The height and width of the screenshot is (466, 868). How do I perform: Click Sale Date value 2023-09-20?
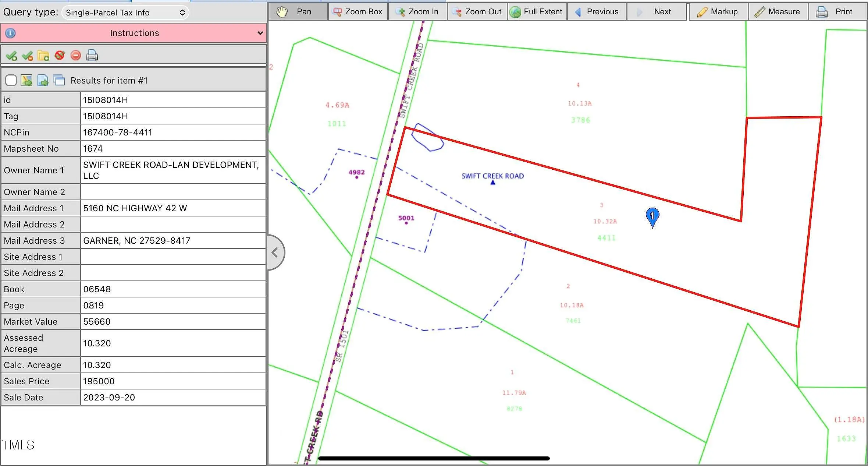[x=173, y=398]
